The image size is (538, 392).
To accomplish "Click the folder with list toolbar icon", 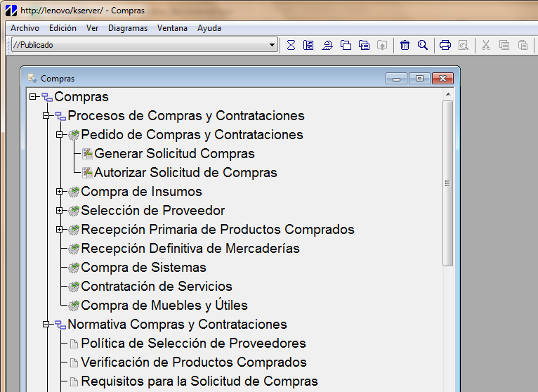I will [x=364, y=45].
